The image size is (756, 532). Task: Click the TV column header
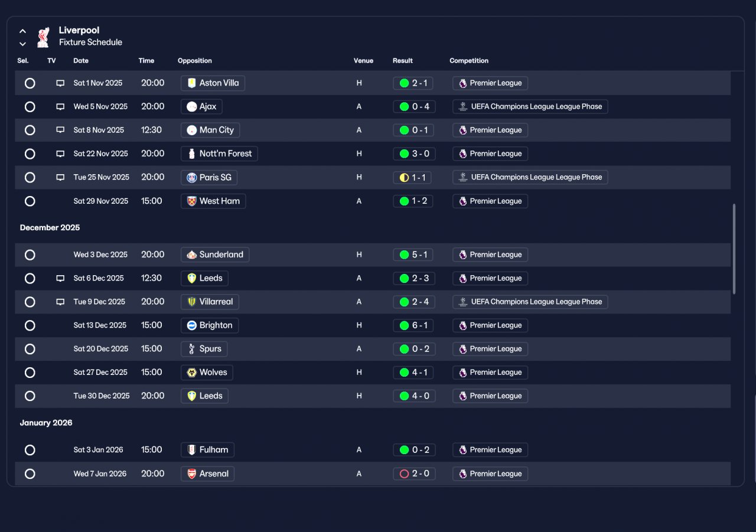point(51,61)
